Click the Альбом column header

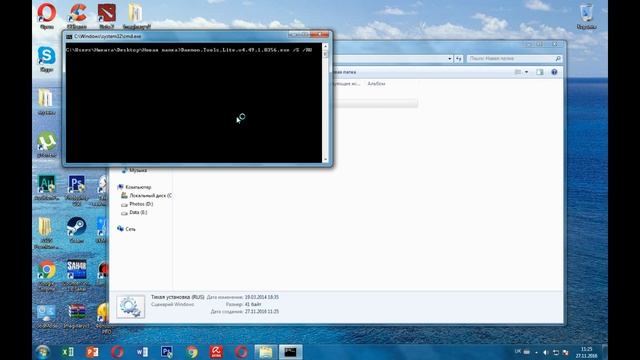tap(376, 84)
